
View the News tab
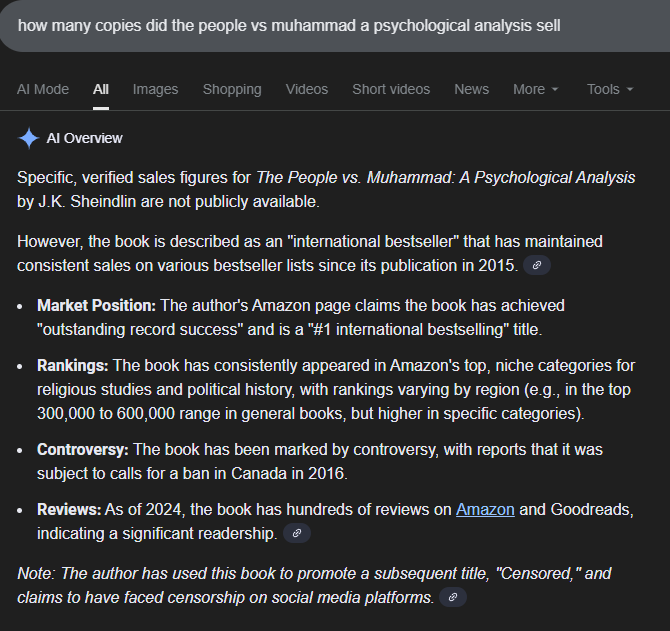tap(471, 89)
